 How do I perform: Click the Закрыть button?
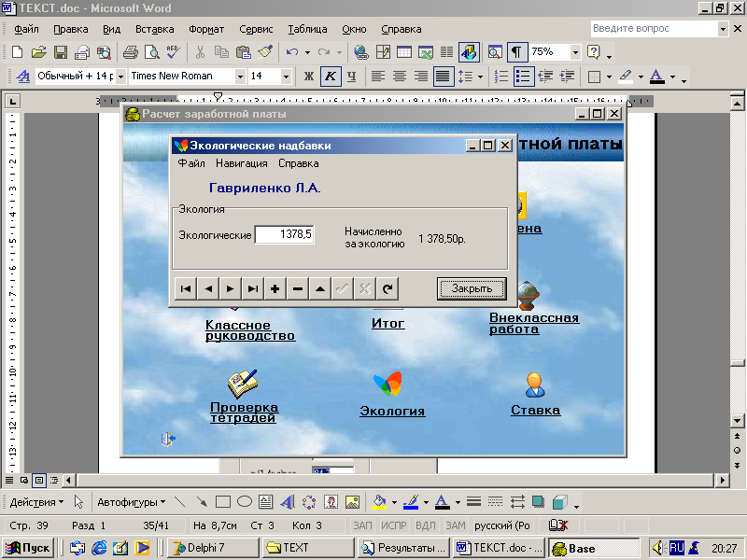point(472,288)
